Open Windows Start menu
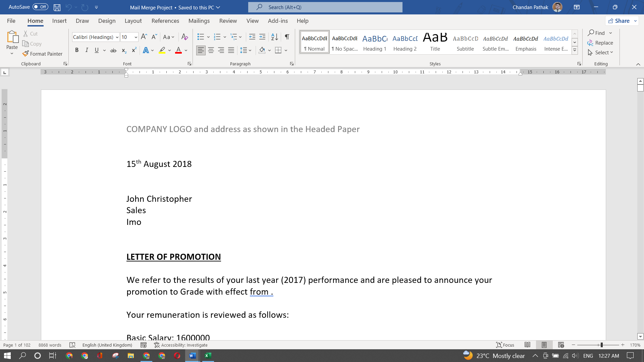Viewport: 644px width, 362px height. 7,356
